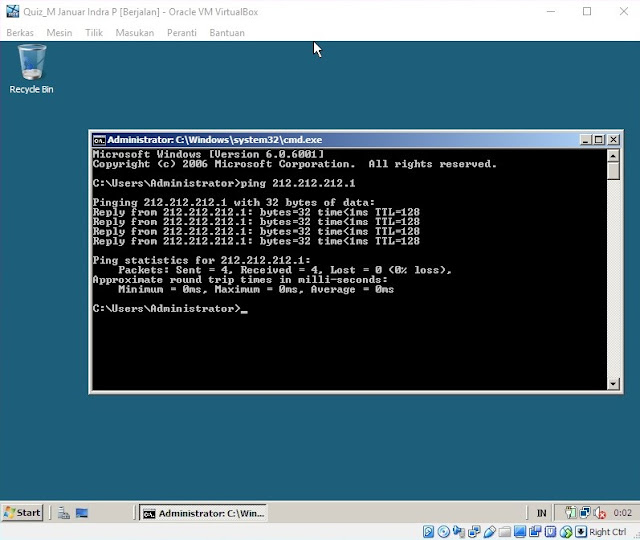The width and height of the screenshot is (640, 540).
Task: Click the Start button in guest taskbar
Action: pos(22,513)
